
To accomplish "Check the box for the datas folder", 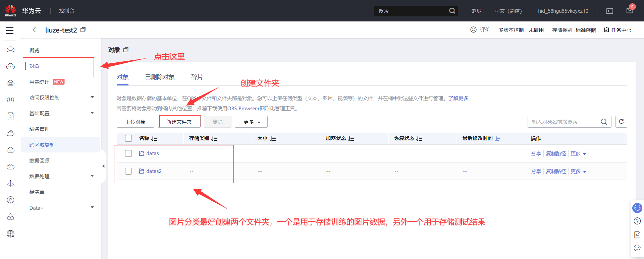I will tap(128, 153).
